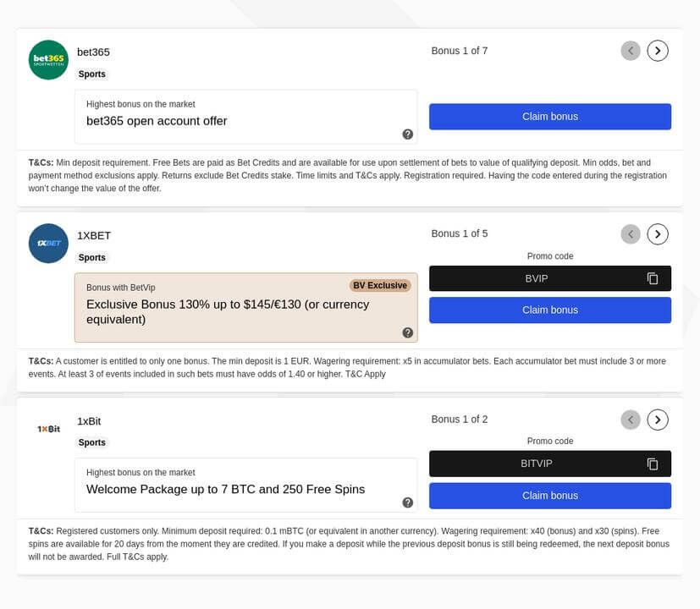The width and height of the screenshot is (700, 609).
Task: Click the bet365 logo
Action: click(48, 60)
